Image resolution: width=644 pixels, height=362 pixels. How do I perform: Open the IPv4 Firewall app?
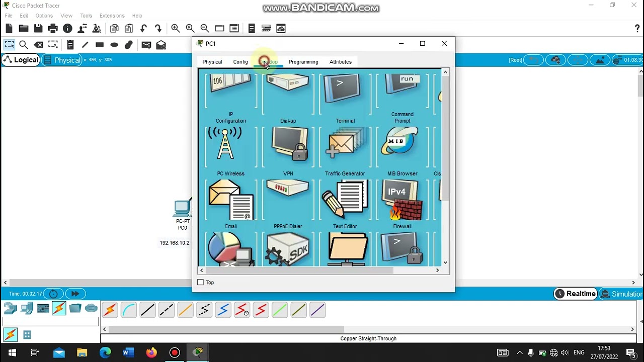pos(402,204)
